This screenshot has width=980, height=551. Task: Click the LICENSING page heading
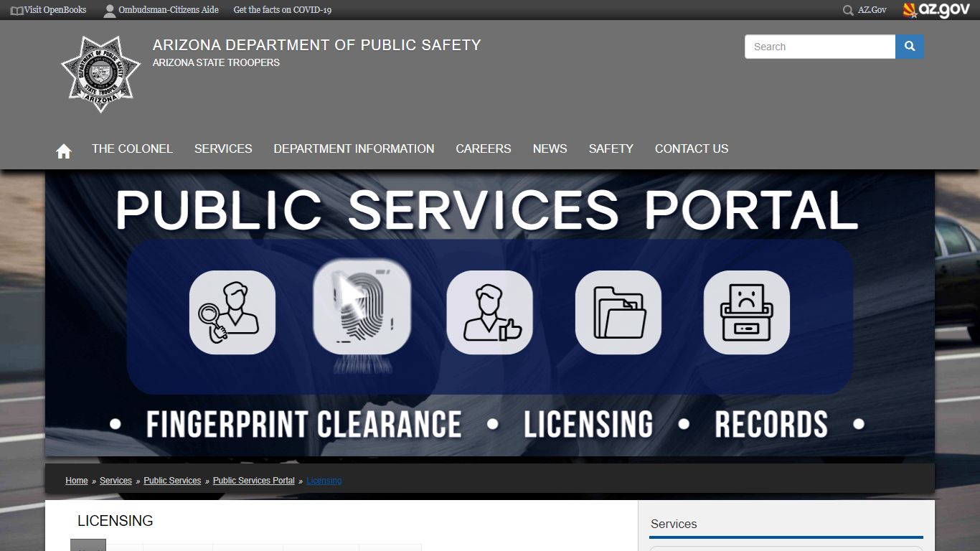116,521
